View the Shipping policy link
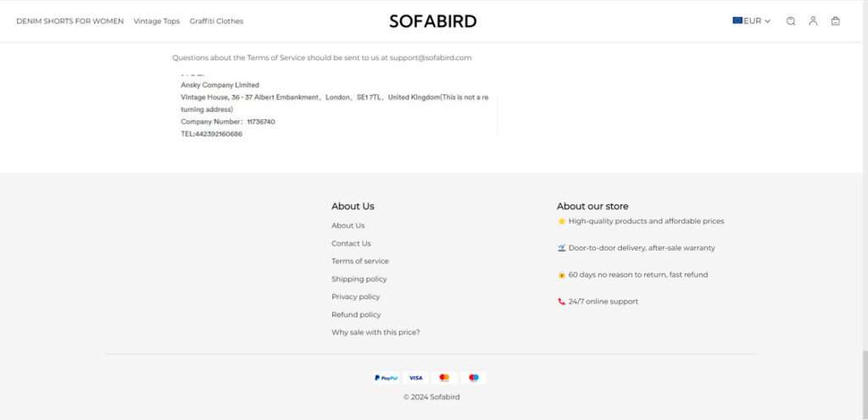Image resolution: width=868 pixels, height=420 pixels. [x=359, y=279]
